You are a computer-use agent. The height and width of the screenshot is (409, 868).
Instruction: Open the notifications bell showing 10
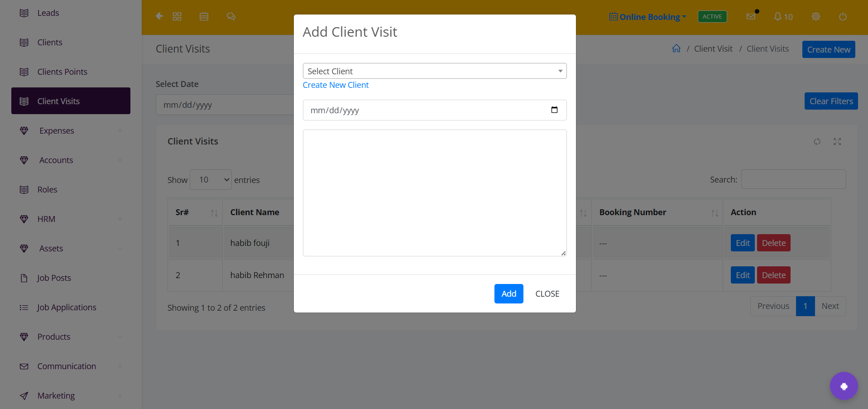click(x=783, y=17)
